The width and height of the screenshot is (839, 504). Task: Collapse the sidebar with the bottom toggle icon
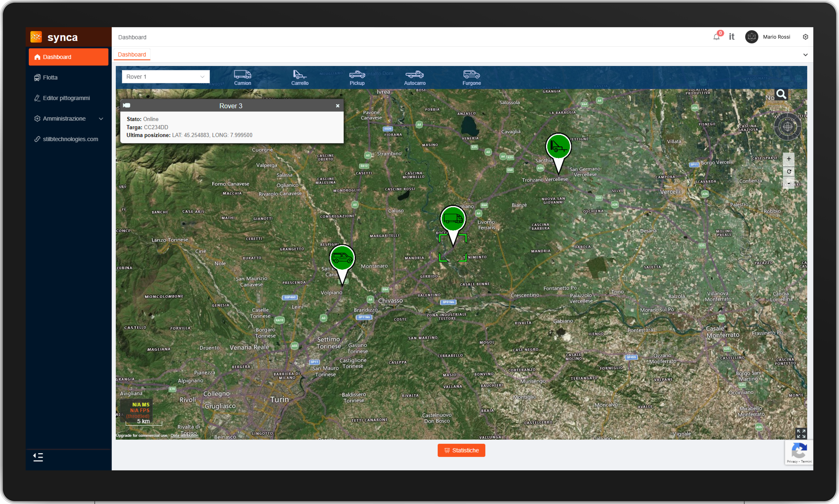[x=38, y=457]
